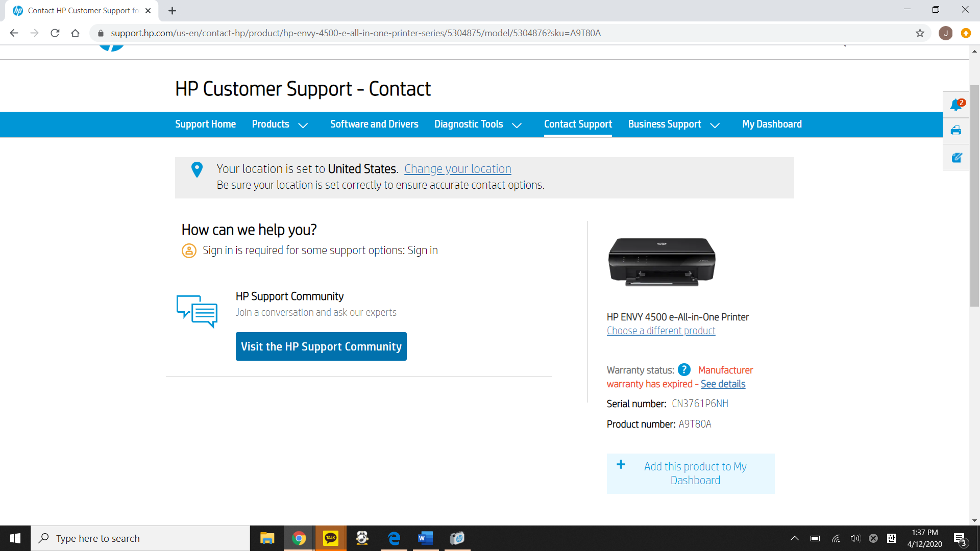Screen dimensions: 980x551
Task: Open the Software and Drivers tab
Action: pos(374,124)
